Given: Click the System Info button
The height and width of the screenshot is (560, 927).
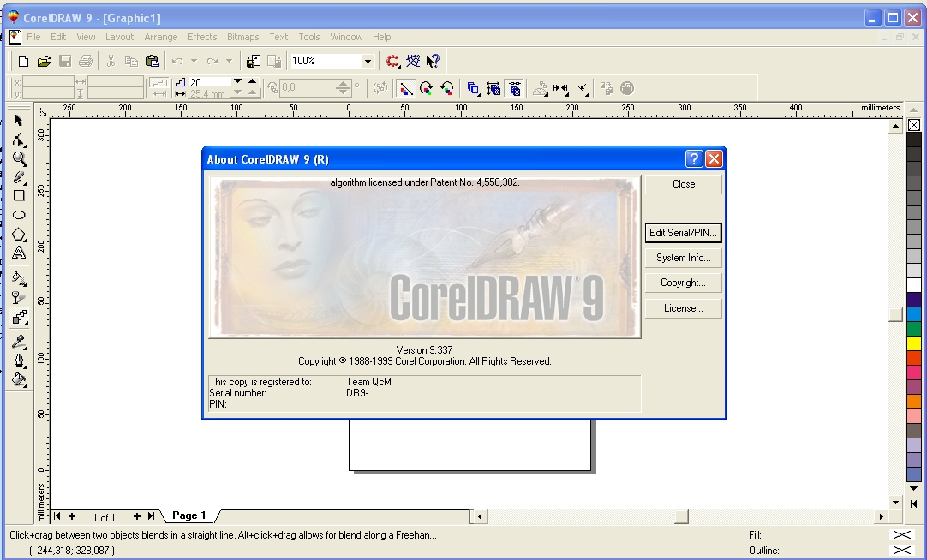Looking at the screenshot, I should pos(683,258).
